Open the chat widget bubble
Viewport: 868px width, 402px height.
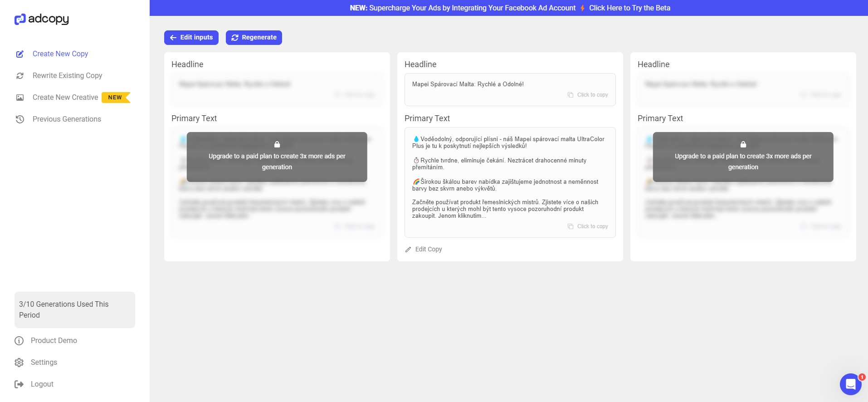(x=851, y=384)
